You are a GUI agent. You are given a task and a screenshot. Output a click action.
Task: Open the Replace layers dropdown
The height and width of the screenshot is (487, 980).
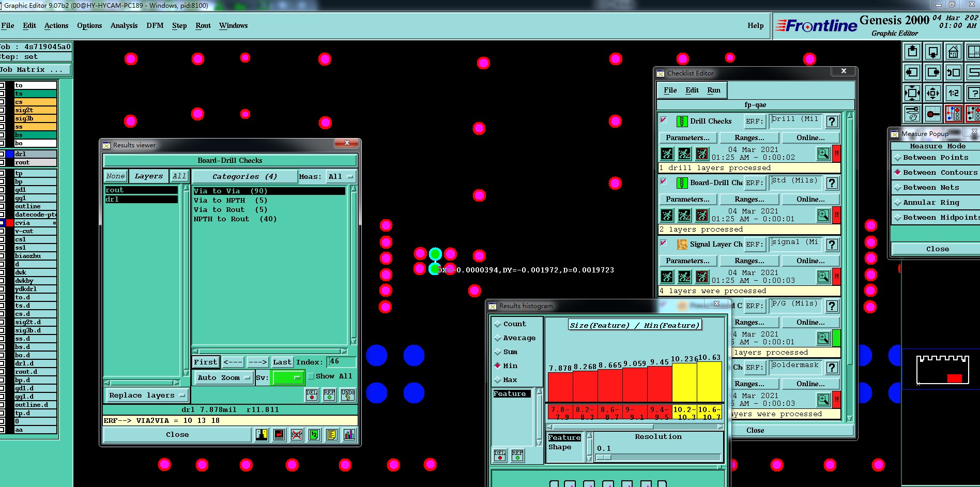(x=147, y=395)
